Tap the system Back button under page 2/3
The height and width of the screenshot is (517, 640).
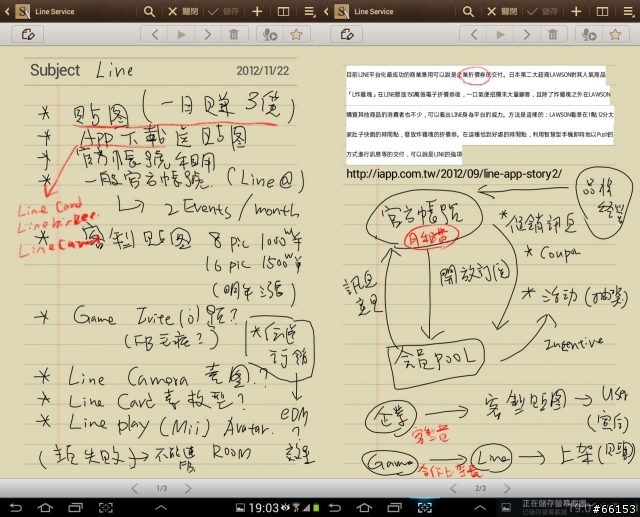(334, 508)
